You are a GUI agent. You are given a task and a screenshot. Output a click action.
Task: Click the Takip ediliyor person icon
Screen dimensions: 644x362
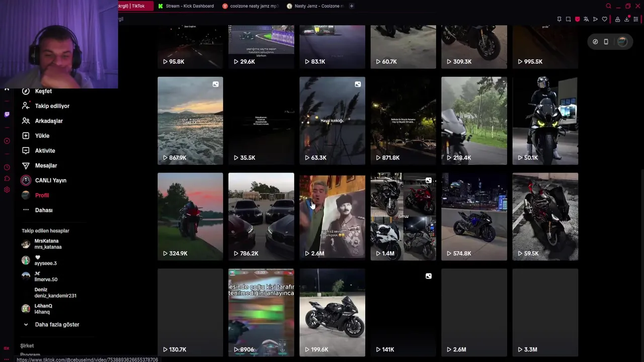coord(26,106)
